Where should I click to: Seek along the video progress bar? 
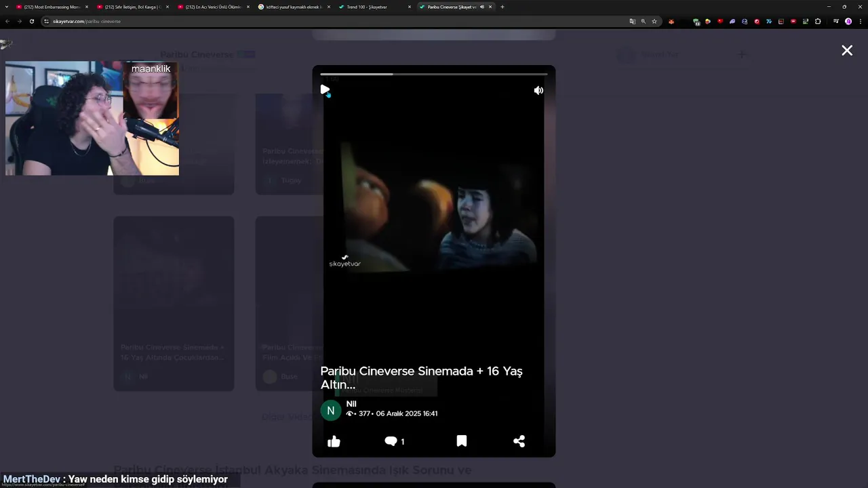point(434,74)
